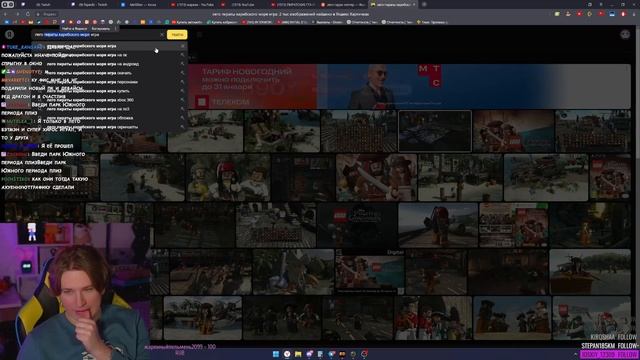Viewport: 640px width, 360px height.
Task: Choose 'Копировать' in selection popup
Action: (100, 29)
